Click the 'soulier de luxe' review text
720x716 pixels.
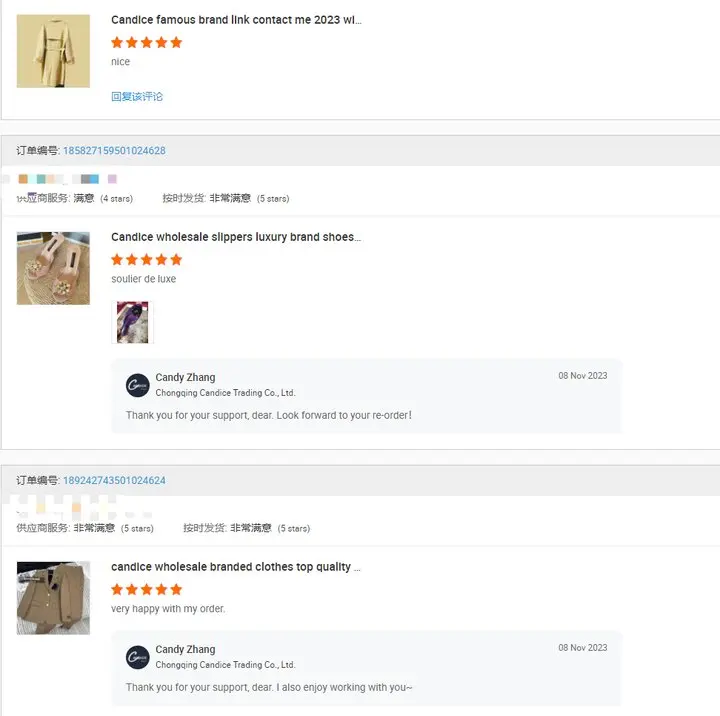143,279
